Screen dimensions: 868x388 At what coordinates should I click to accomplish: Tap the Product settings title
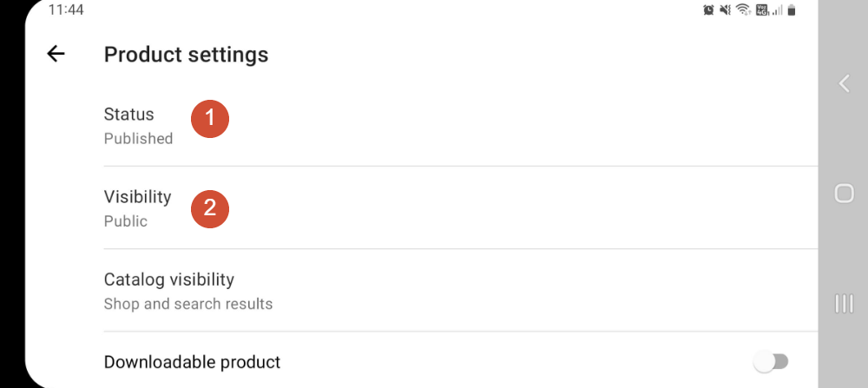(186, 55)
